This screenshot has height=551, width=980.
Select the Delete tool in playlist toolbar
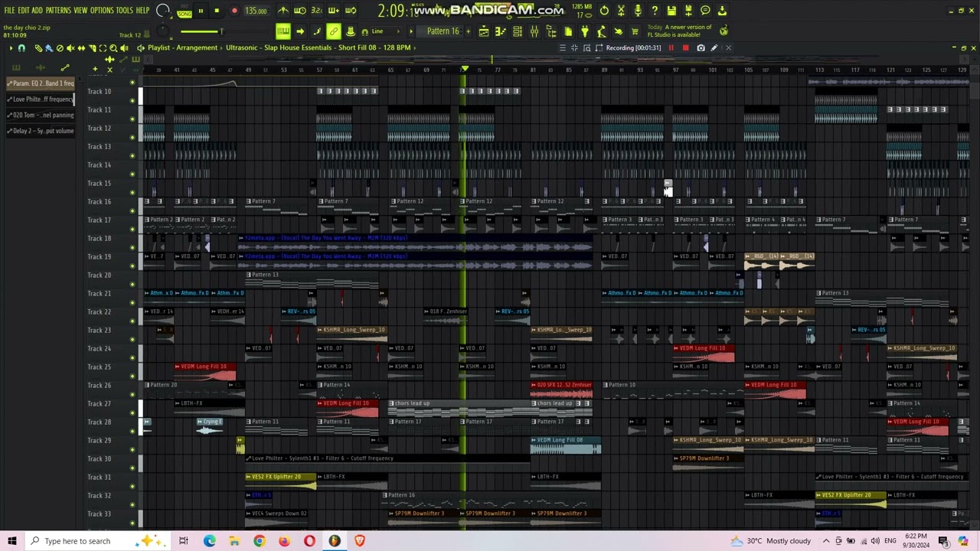[x=60, y=48]
